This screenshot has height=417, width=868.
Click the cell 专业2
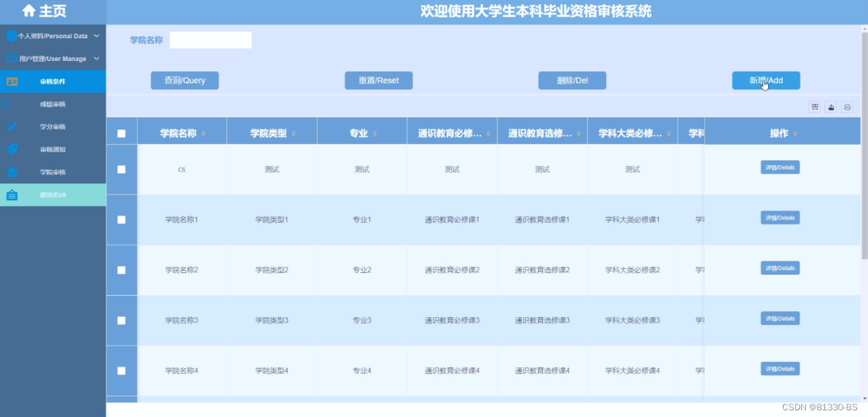(x=362, y=270)
